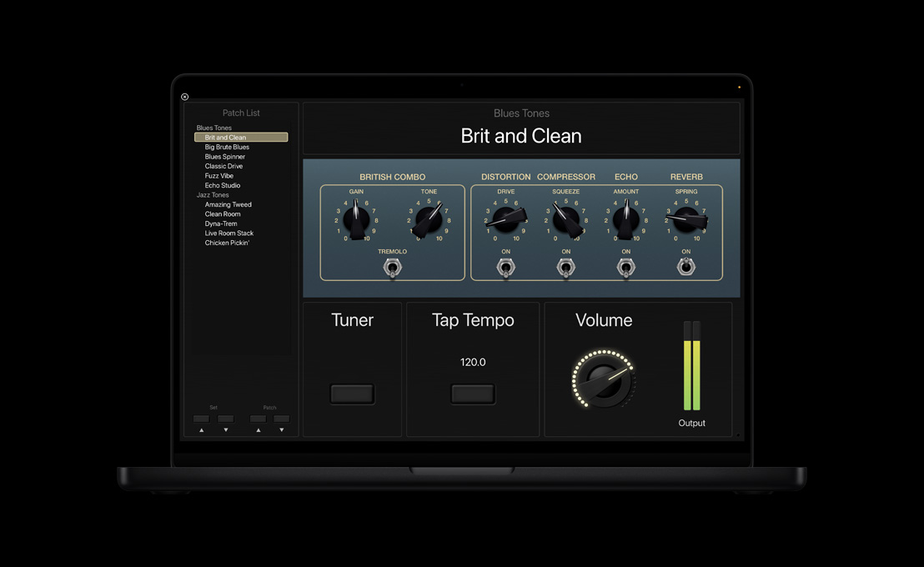Turn off the Reverb ON switch
924x567 pixels.
tap(685, 267)
